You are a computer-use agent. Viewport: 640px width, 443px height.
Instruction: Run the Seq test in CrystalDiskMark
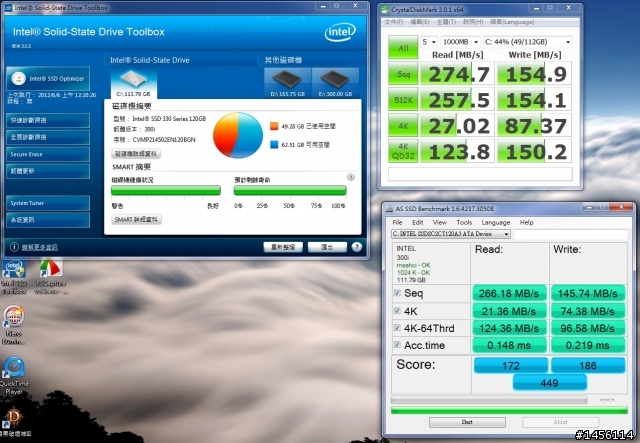[403, 73]
